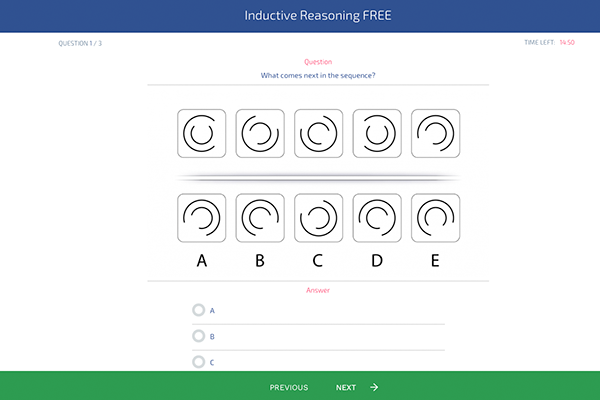Image resolution: width=600 pixels, height=400 pixels.
Task: Click the answer option C figure tile
Action: (x=319, y=218)
